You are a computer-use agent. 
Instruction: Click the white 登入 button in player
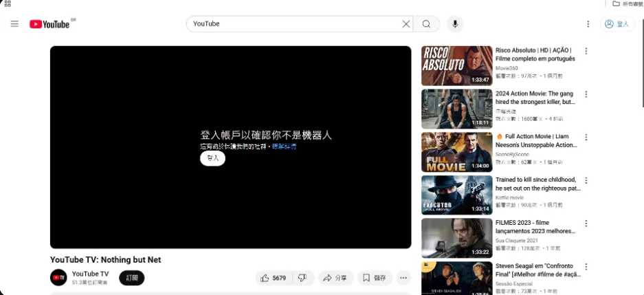point(213,158)
